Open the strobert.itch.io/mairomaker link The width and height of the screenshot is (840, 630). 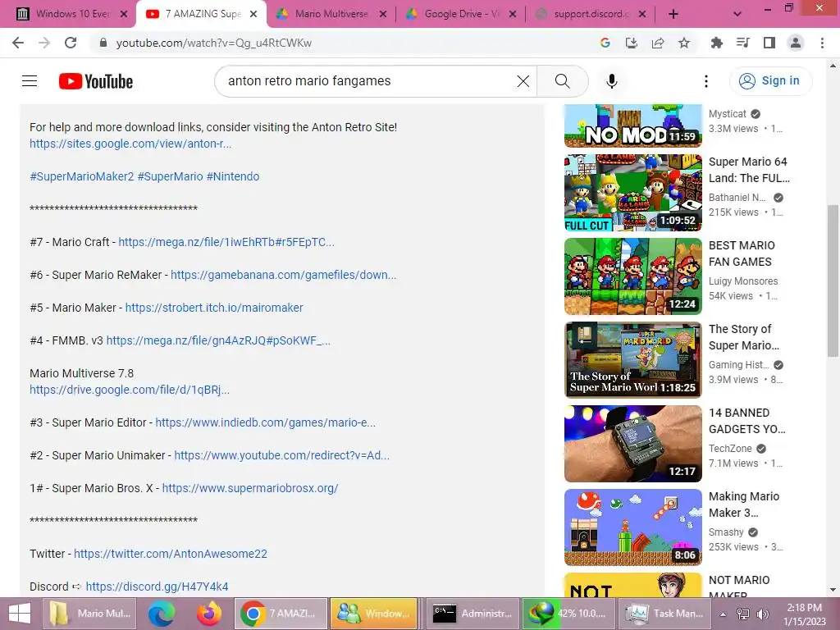[x=214, y=308]
